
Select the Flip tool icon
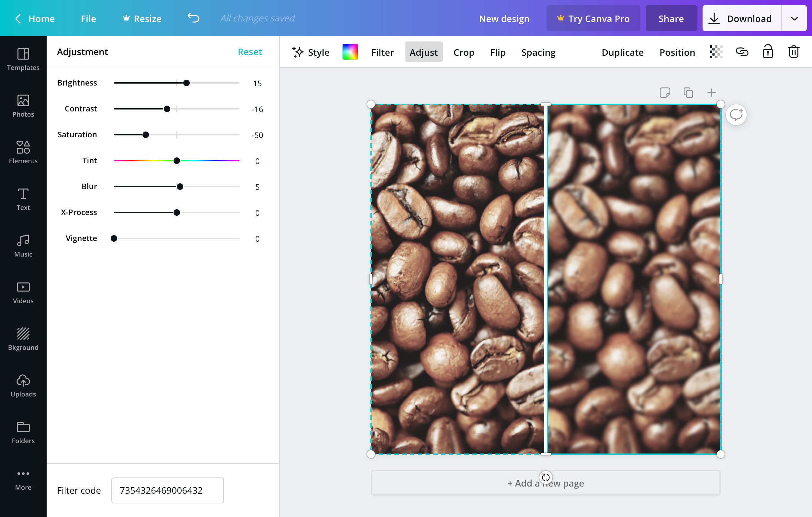click(x=498, y=52)
